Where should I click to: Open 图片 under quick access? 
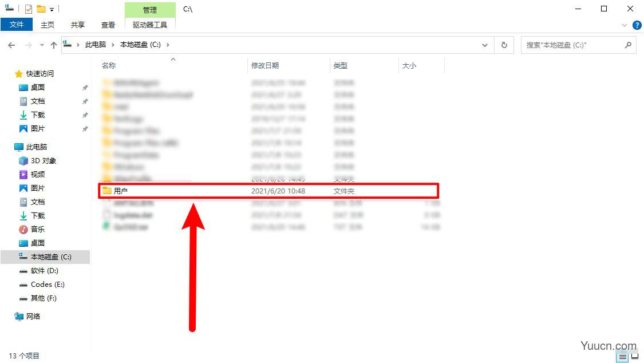(x=38, y=128)
